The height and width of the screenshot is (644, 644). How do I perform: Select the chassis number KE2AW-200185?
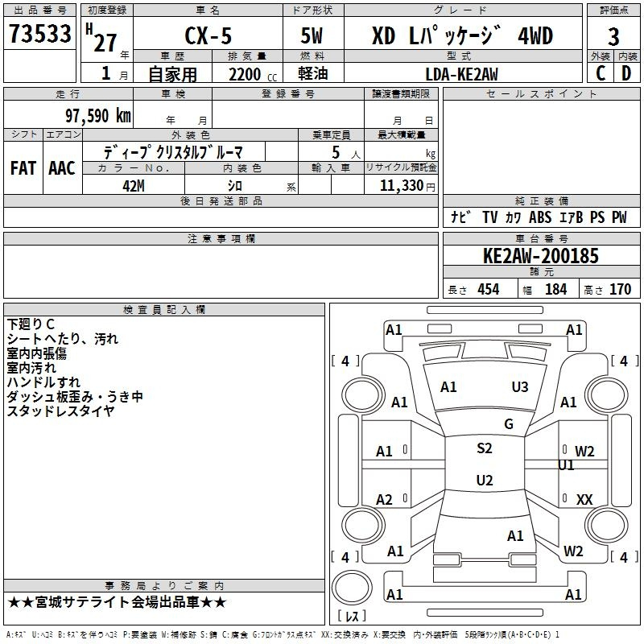click(x=540, y=256)
